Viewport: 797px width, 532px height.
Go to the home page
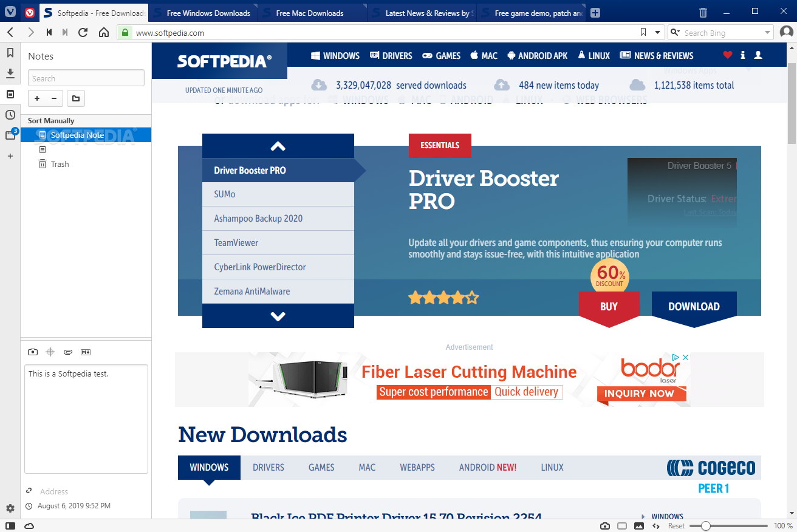click(104, 32)
